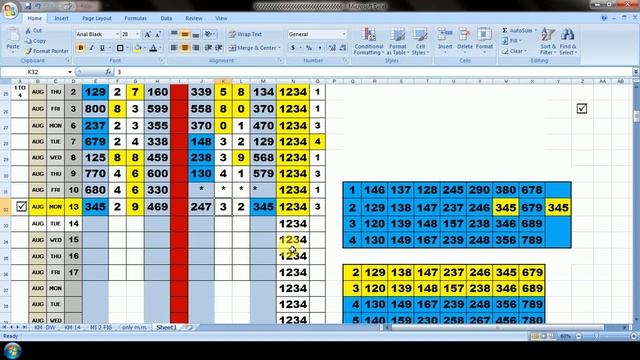Image resolution: width=640 pixels, height=360 pixels.
Task: Open Format cells menu
Action: tap(484, 41)
